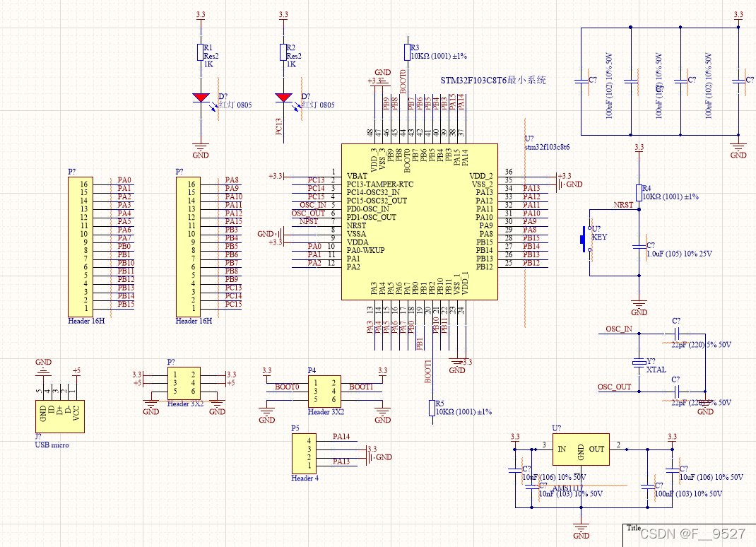Image resolution: width=756 pixels, height=547 pixels.
Task: Click the 1.0uF capacitor beside KEY
Action: click(x=639, y=246)
